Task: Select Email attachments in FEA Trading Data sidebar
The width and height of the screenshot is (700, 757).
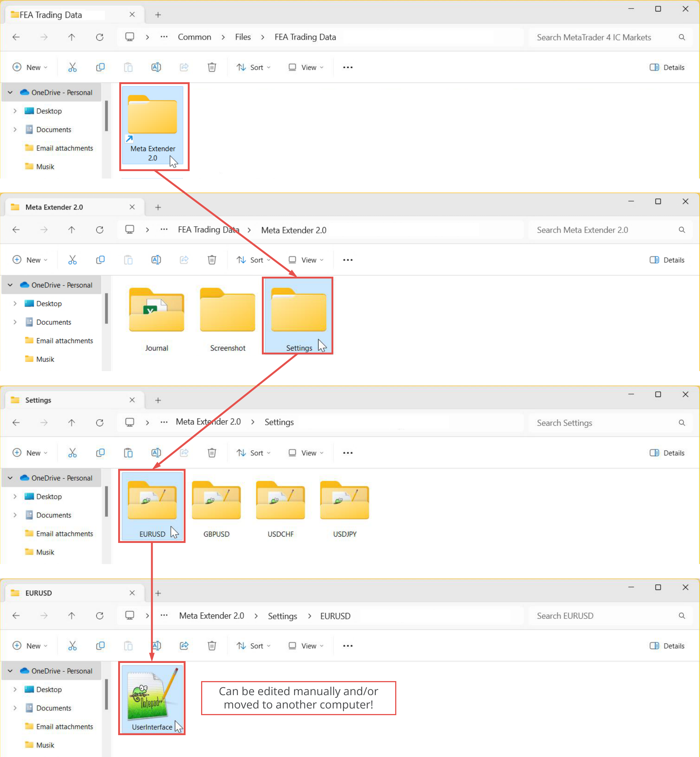Action: point(59,148)
